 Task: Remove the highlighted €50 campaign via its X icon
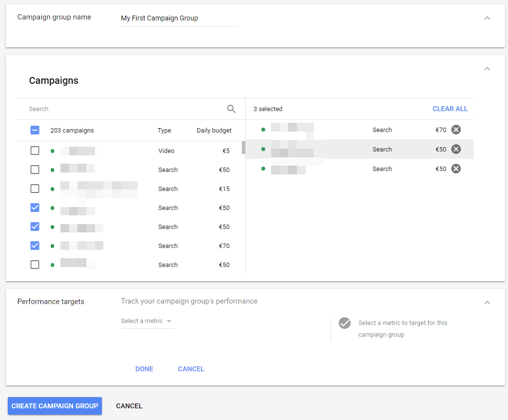coord(456,149)
